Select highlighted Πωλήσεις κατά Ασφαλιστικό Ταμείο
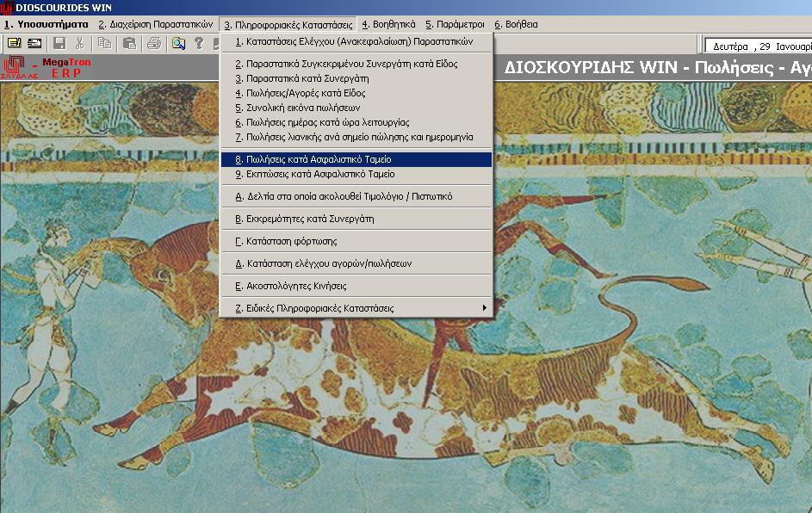Viewport: 812px width, 513px height. 356,159
